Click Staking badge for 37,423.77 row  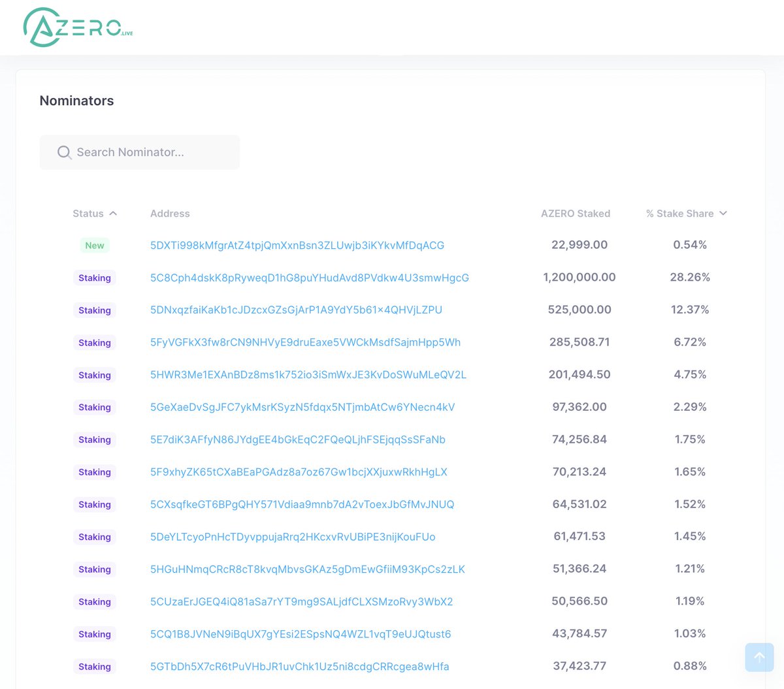coord(95,666)
